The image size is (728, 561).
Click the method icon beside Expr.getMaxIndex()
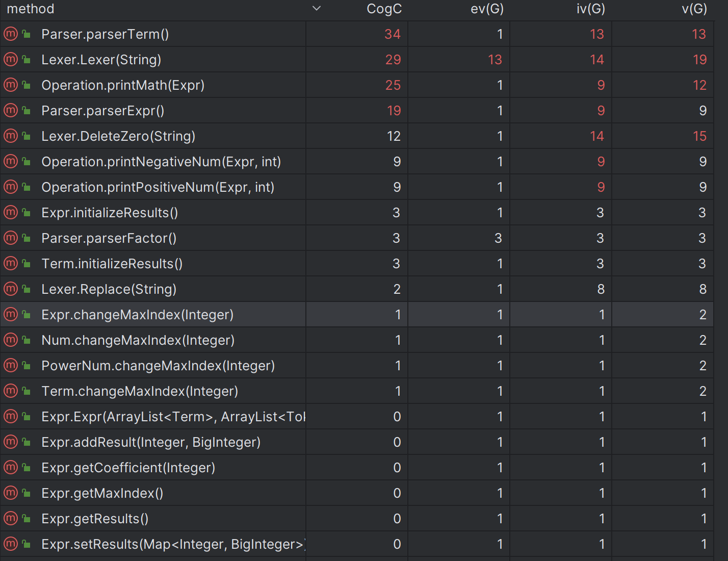tap(11, 493)
